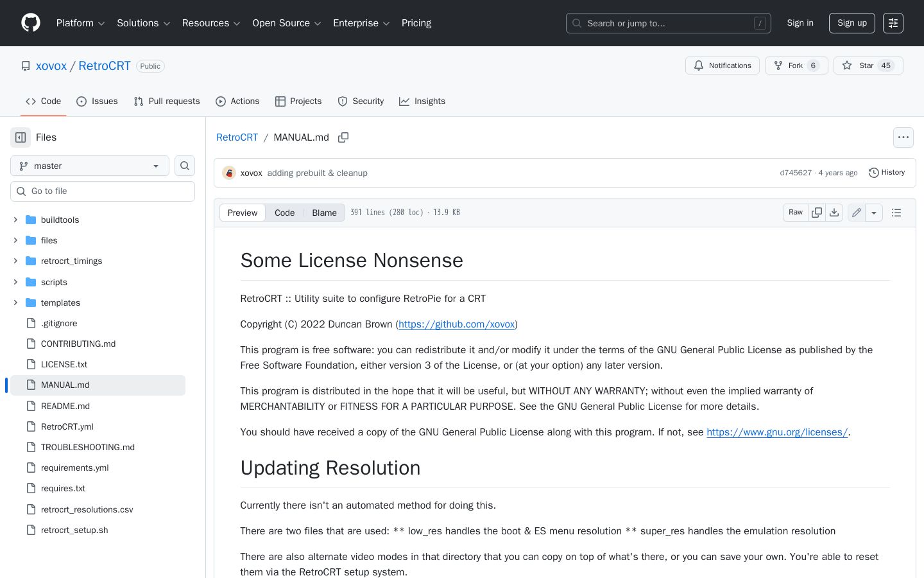Image resolution: width=924 pixels, height=578 pixels.
Task: Search files with the magnifier button
Action: point(185,166)
